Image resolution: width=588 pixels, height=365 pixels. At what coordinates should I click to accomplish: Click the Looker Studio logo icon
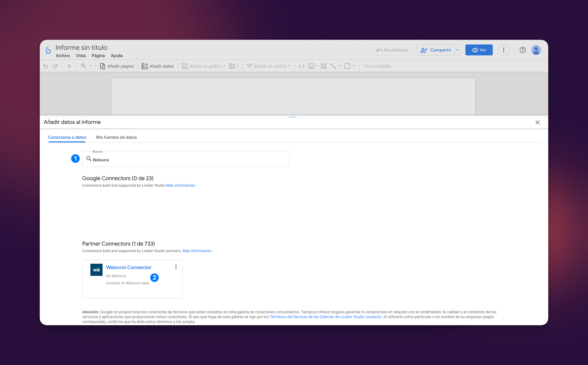tap(48, 50)
